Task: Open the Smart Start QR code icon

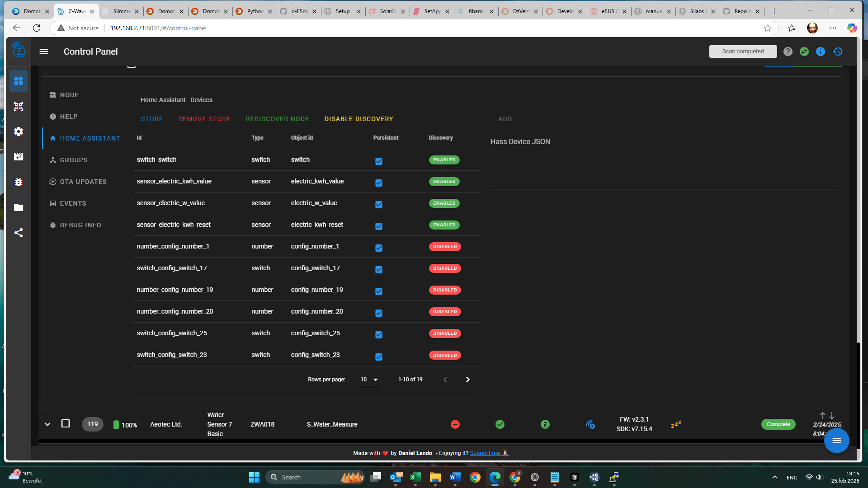Action: point(19,106)
